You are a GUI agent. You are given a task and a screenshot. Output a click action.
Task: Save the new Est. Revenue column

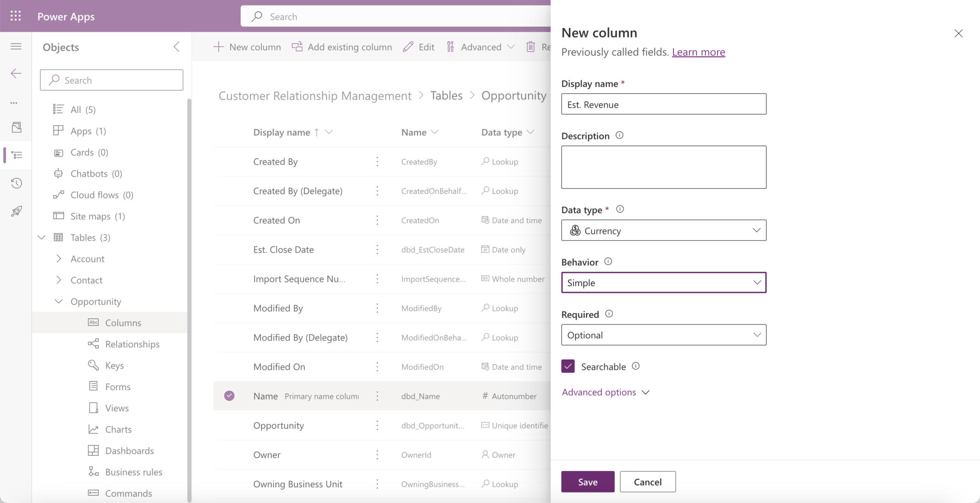pos(588,481)
